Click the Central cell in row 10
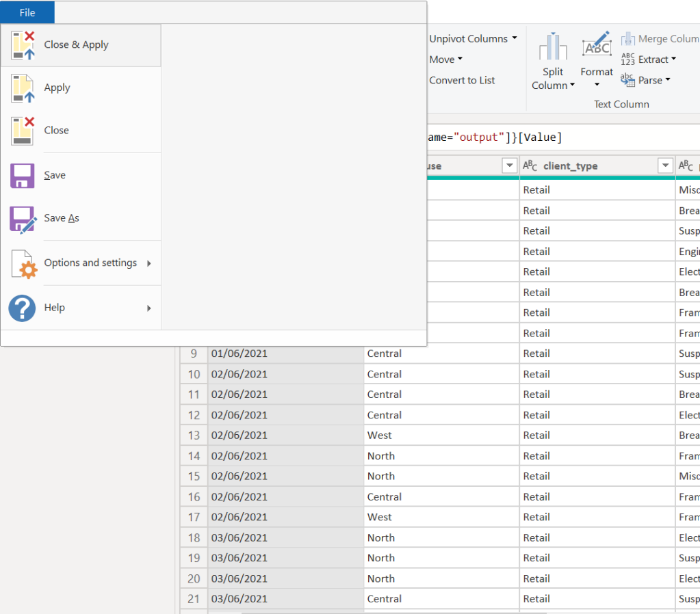 pos(441,374)
